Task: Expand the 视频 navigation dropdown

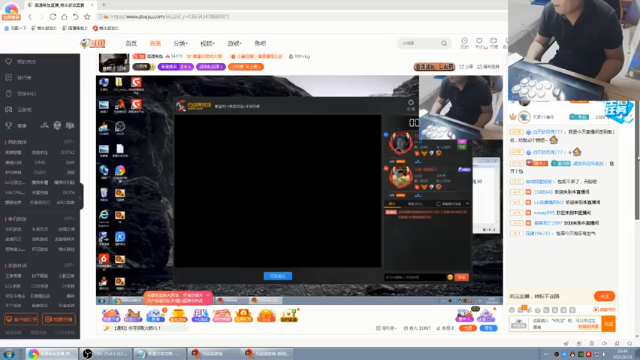Action: coord(207,43)
